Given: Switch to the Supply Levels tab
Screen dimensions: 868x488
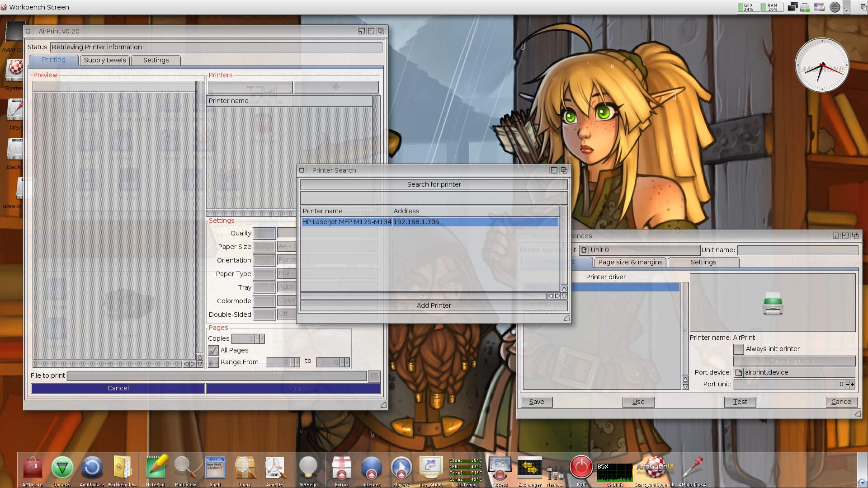Looking at the screenshot, I should (105, 60).
